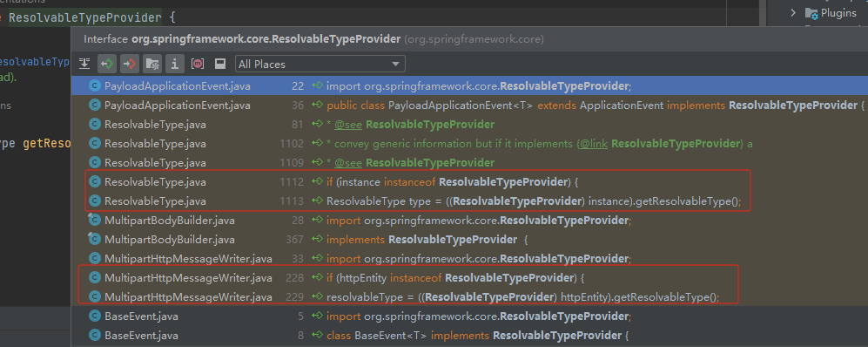Expand the Plugins tree node
Image resolution: width=868 pixels, height=347 pixels.
point(793,12)
